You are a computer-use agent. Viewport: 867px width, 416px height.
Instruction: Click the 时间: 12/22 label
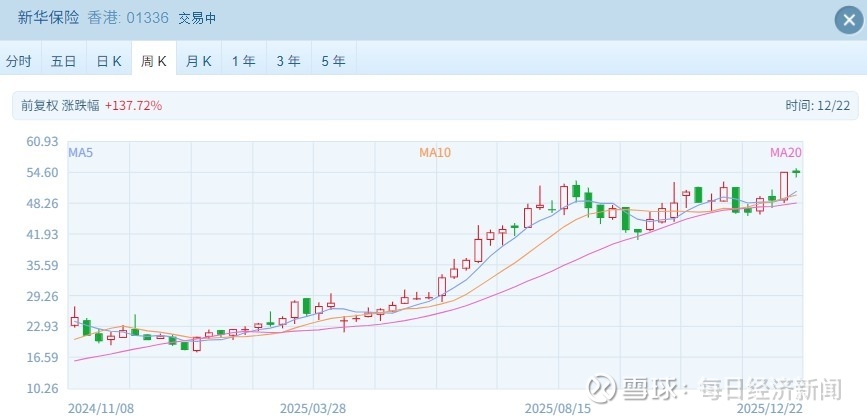[x=818, y=106]
